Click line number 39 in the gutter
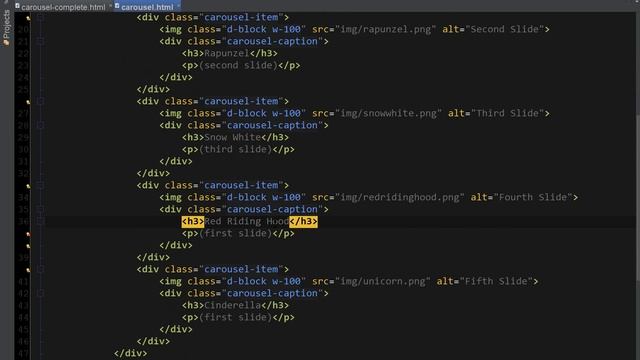Viewport: 640px width, 360px height. (23, 258)
